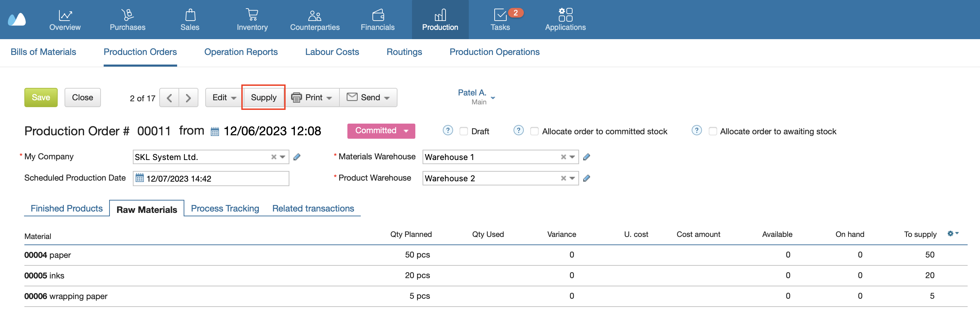Click the green Save button
This screenshot has width=980, height=320.
coord(41,98)
